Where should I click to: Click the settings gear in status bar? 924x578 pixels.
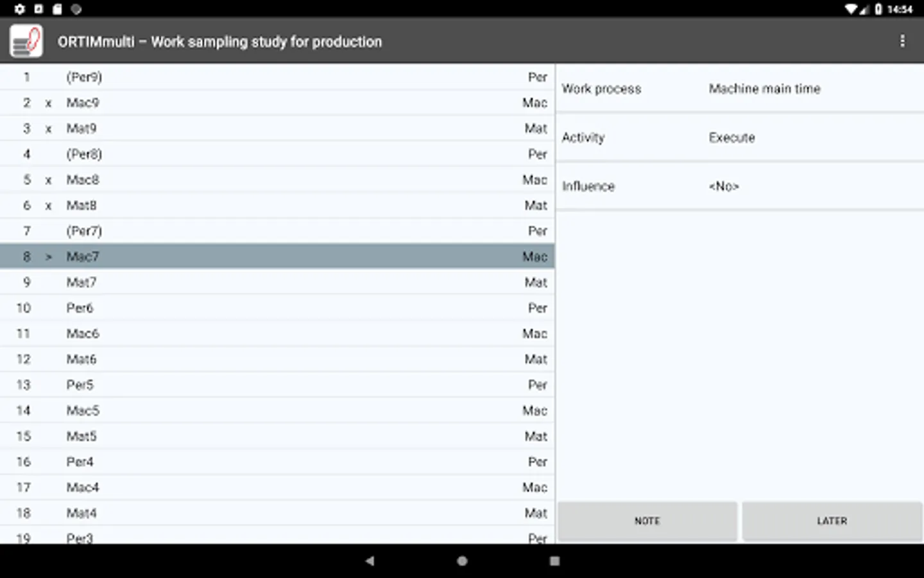[x=19, y=9]
